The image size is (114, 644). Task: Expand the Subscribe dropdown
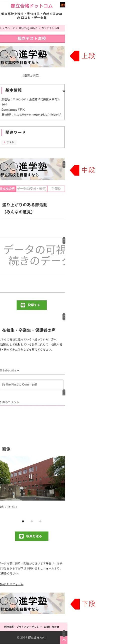(10, 370)
